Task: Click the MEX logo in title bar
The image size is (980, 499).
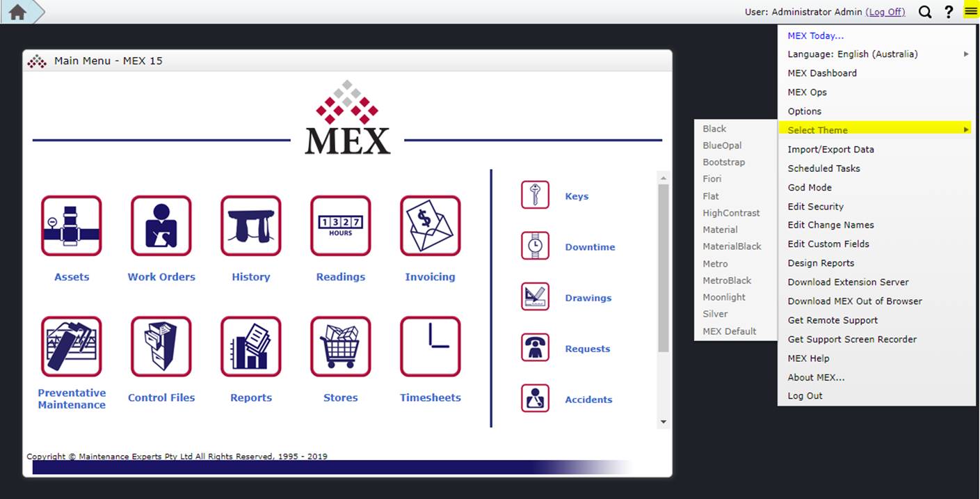Action: (x=37, y=61)
